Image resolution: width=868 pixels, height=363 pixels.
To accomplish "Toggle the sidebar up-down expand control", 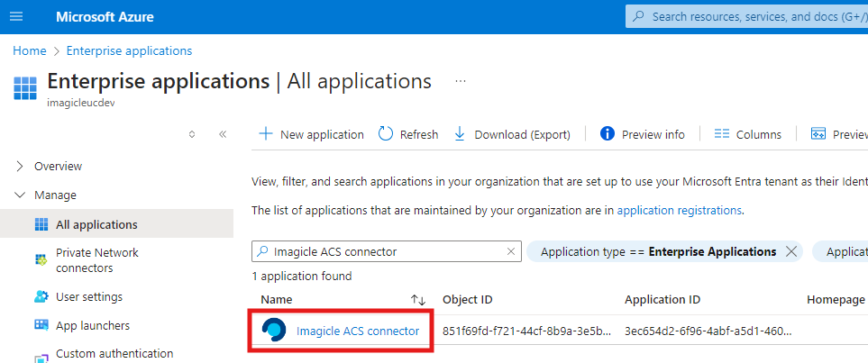I will 191,134.
